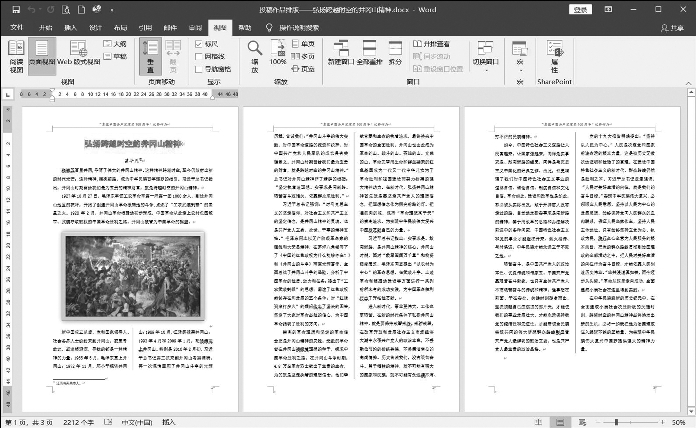Open print preview from the quick access toolbar
The image size is (696, 428).
tap(66, 9)
